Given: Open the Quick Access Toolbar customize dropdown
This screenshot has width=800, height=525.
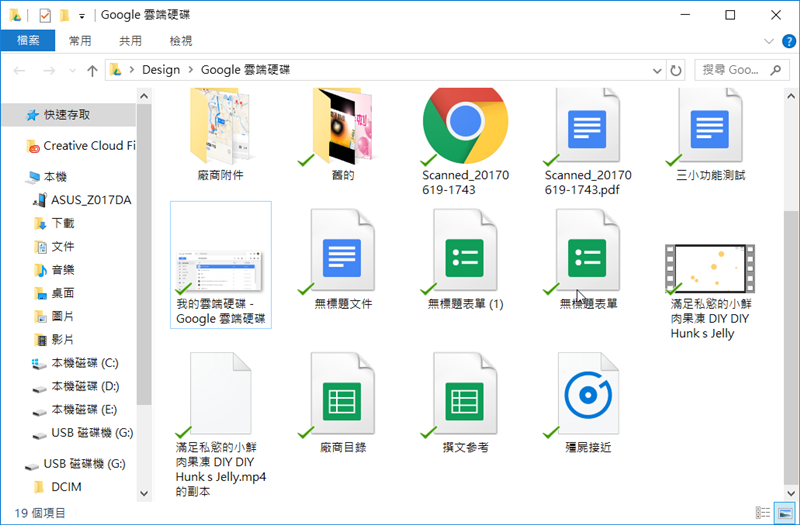Looking at the screenshot, I should tap(82, 16).
